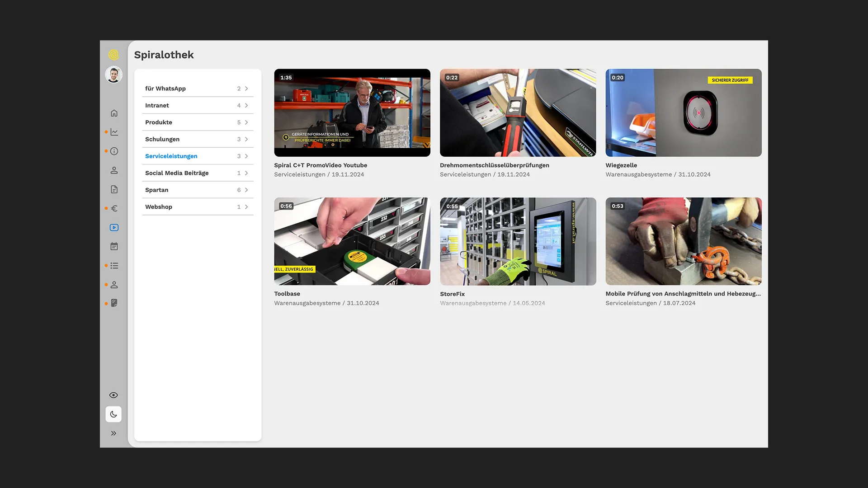Open the Drehmomentschlüsselüberprüfungen title link
Viewport: 868px width, 488px height.
pyautogui.click(x=495, y=165)
